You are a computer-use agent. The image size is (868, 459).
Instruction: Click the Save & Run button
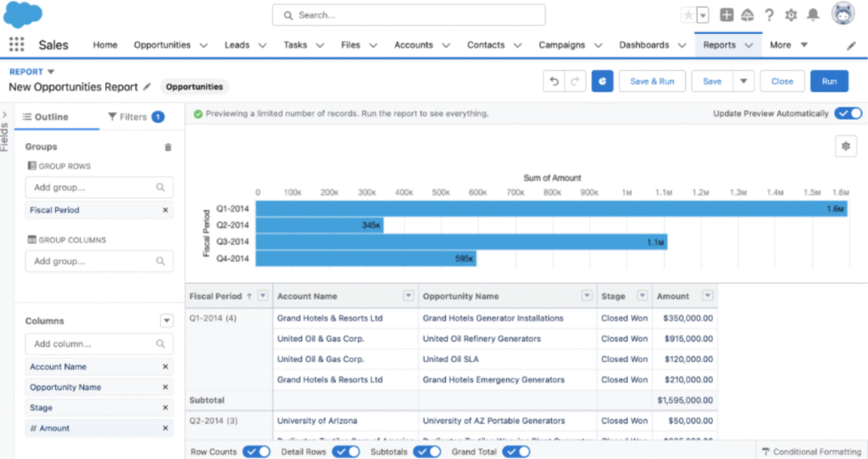[652, 81]
